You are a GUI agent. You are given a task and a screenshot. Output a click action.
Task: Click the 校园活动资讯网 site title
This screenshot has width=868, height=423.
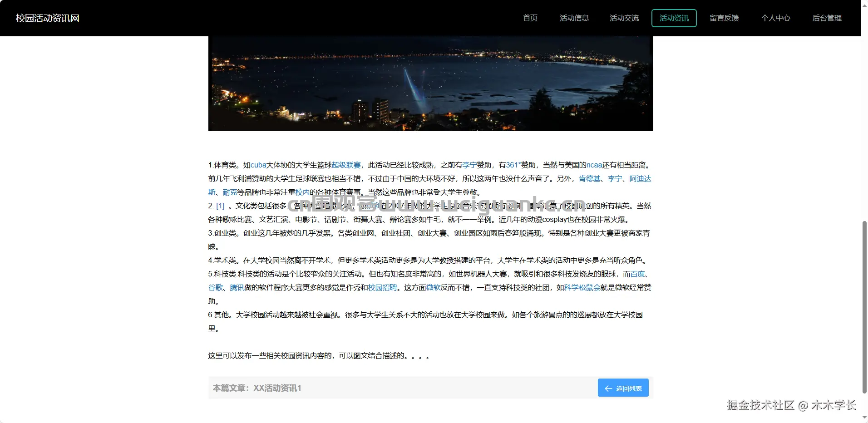(x=47, y=18)
